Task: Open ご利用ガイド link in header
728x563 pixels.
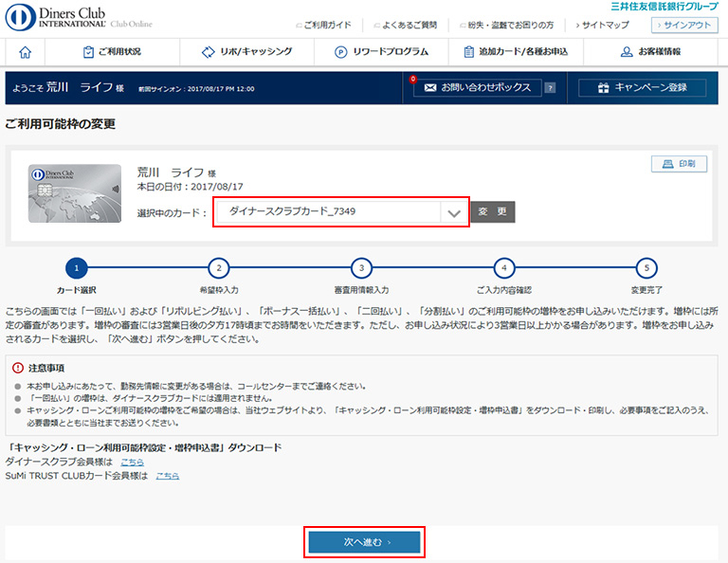Action: [x=324, y=27]
